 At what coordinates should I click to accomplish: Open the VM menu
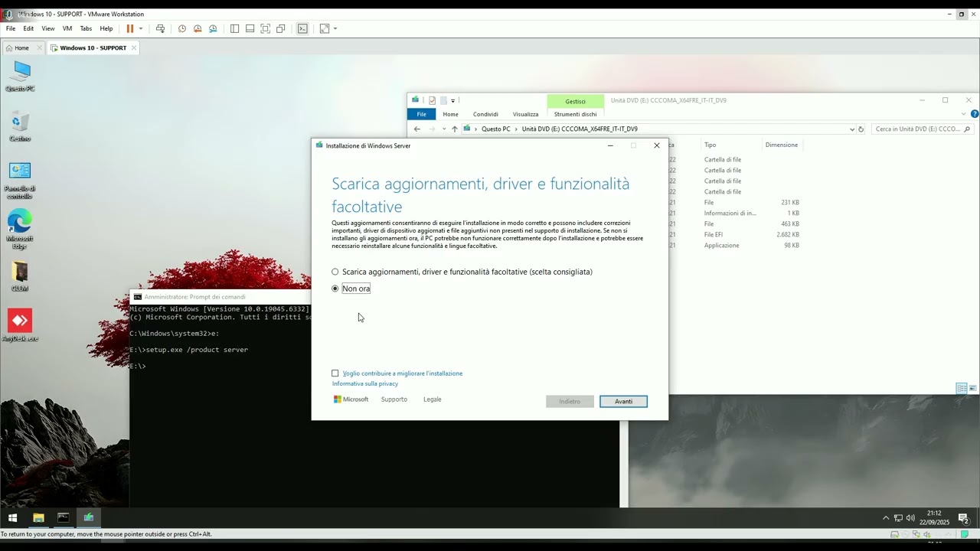[x=67, y=28]
